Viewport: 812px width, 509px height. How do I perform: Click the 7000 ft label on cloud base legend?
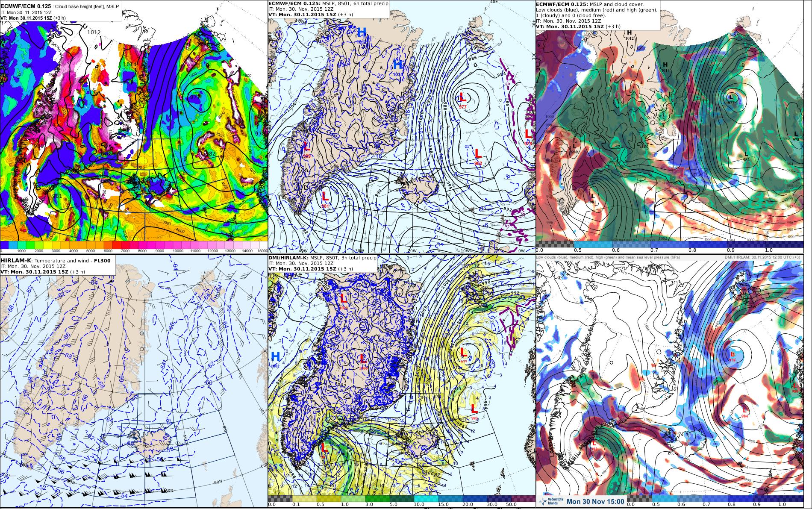(x=125, y=251)
